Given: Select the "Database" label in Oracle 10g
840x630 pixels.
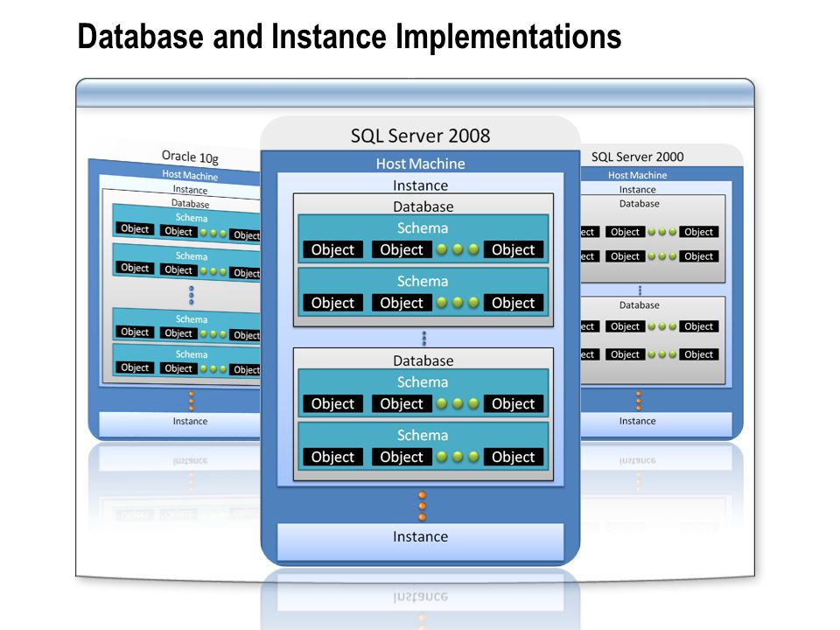Looking at the screenshot, I should pos(190,204).
